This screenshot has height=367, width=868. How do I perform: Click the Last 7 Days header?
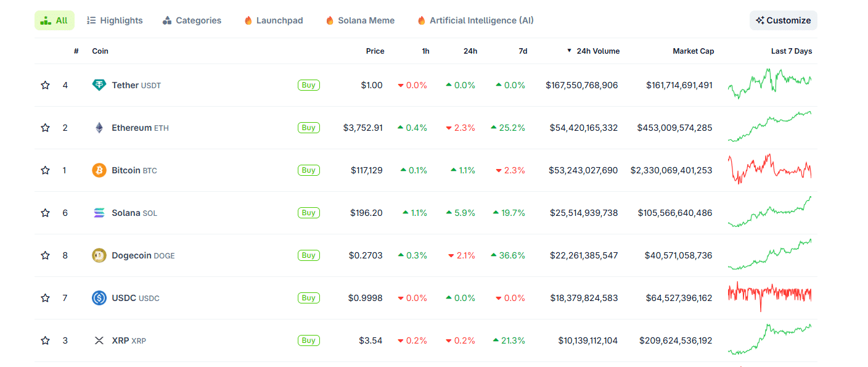[x=792, y=51]
